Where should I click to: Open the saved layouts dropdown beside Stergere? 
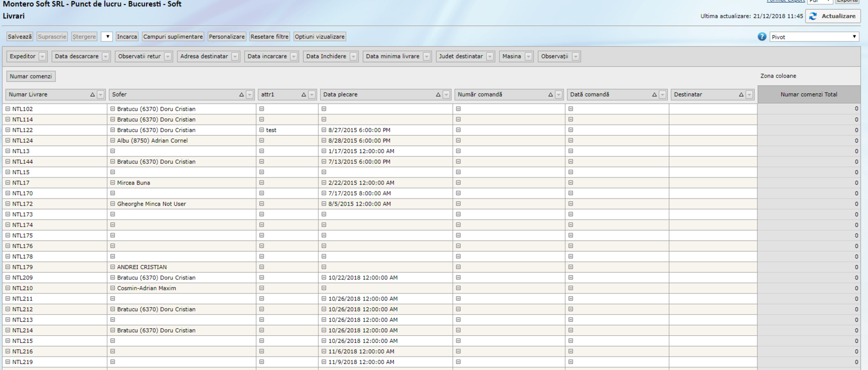point(107,37)
